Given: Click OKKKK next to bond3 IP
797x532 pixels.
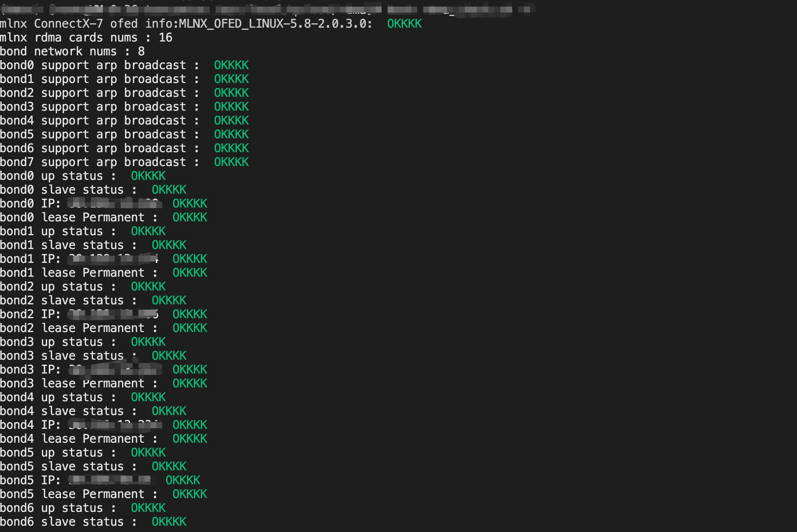Looking at the screenshot, I should (190, 370).
